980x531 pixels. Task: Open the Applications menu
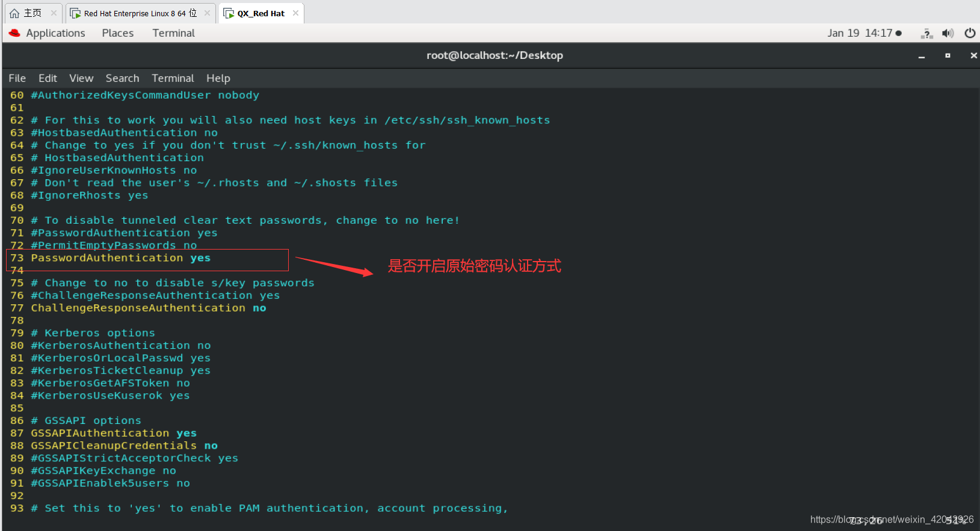(55, 33)
